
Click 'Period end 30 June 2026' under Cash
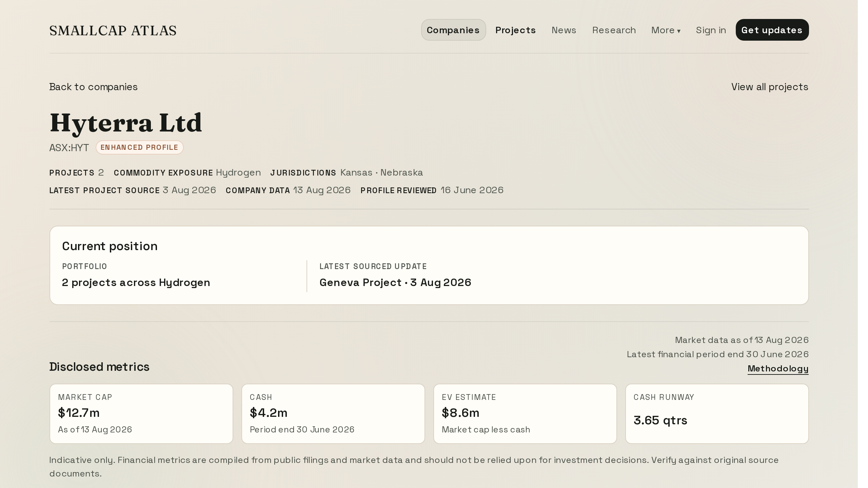pos(302,429)
